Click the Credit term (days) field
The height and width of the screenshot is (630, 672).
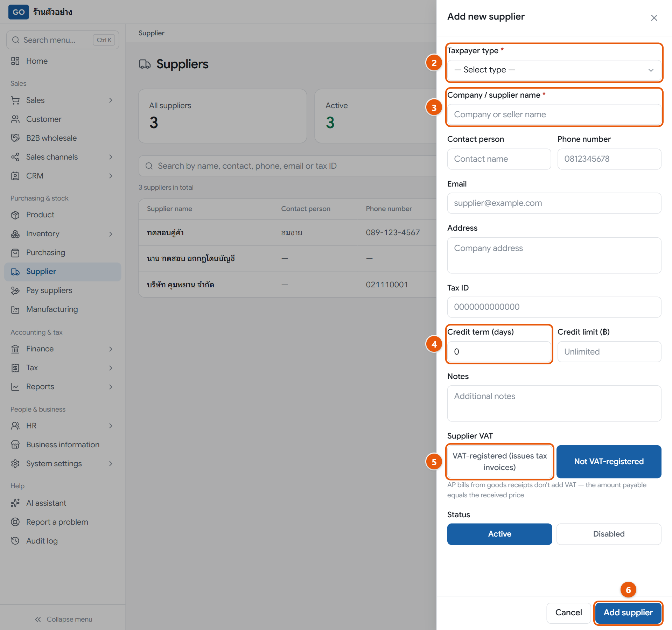click(499, 352)
